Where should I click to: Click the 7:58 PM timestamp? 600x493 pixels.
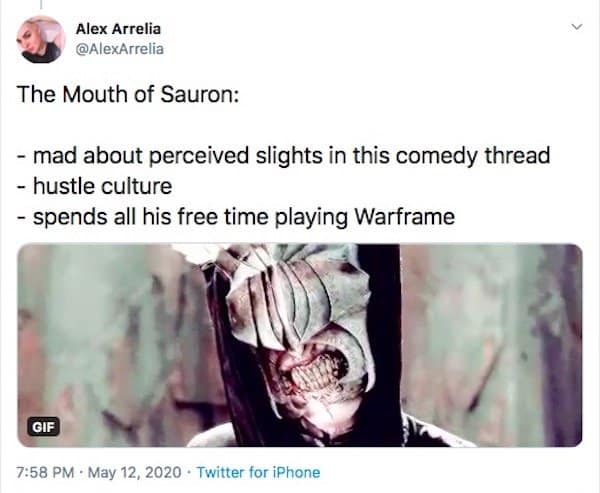pos(46,472)
